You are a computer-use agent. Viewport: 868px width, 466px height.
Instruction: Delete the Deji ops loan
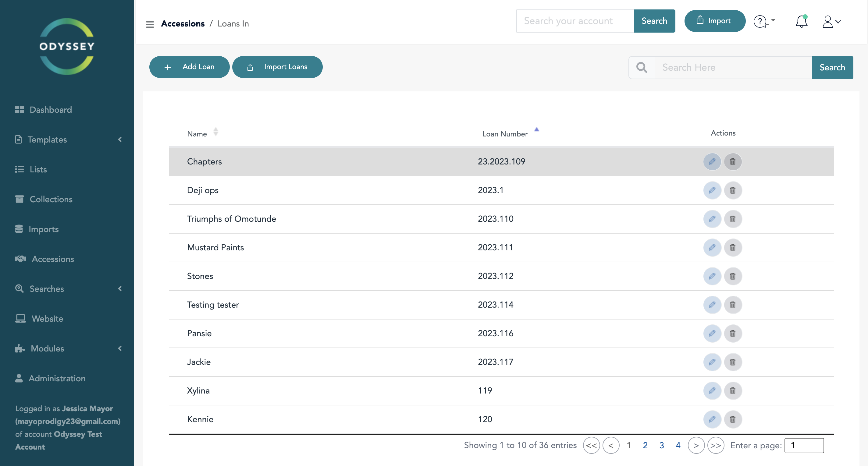pyautogui.click(x=733, y=190)
